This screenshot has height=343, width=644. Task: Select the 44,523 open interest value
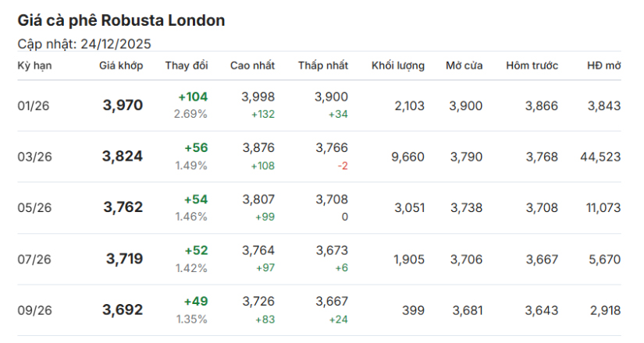pos(600,157)
